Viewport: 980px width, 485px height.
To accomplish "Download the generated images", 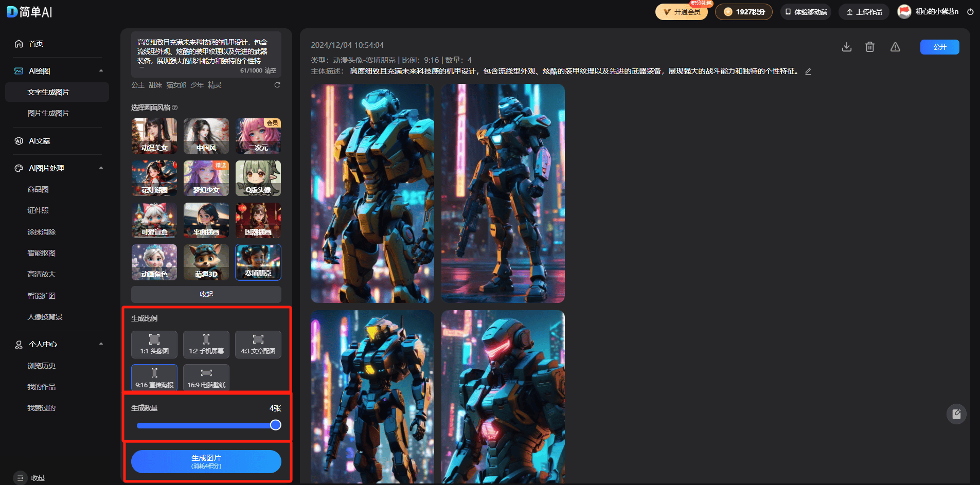I will (846, 47).
